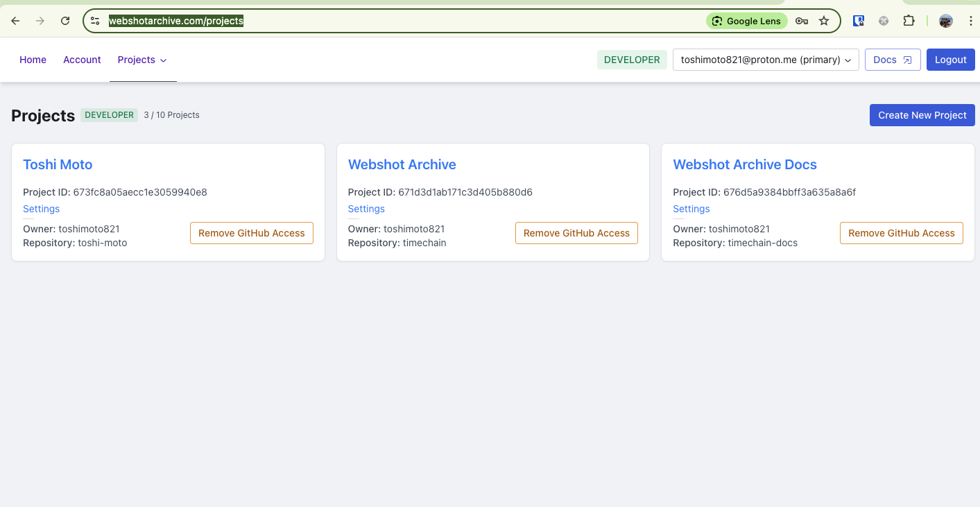Open the Webshot Archive project title
Viewport: 980px width, 507px height.
[x=402, y=164]
